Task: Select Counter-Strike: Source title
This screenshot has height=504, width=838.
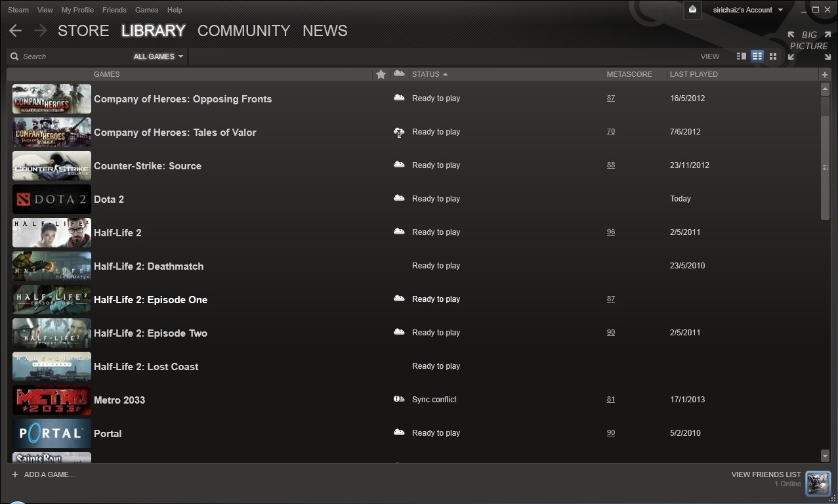Action: tap(148, 166)
